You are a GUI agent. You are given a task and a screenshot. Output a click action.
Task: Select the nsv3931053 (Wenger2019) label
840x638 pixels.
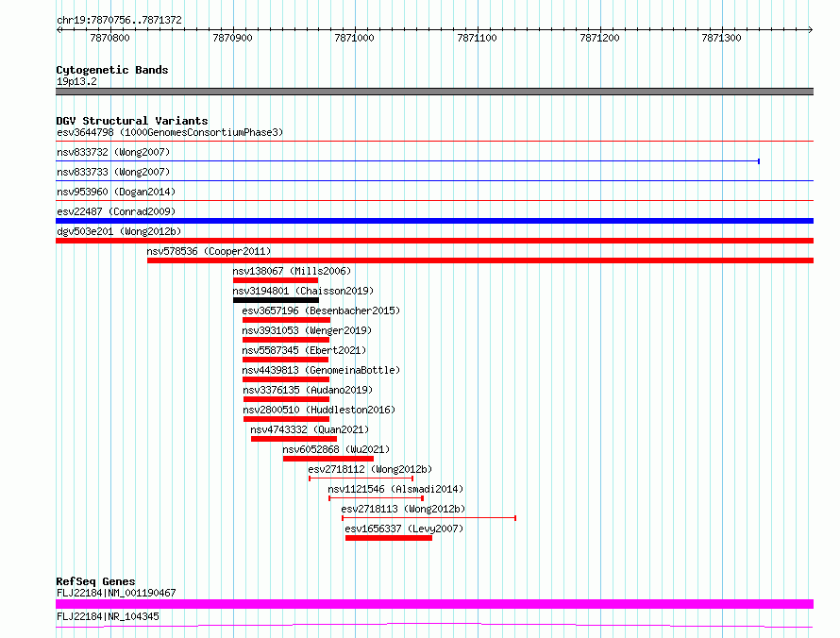[307, 330]
